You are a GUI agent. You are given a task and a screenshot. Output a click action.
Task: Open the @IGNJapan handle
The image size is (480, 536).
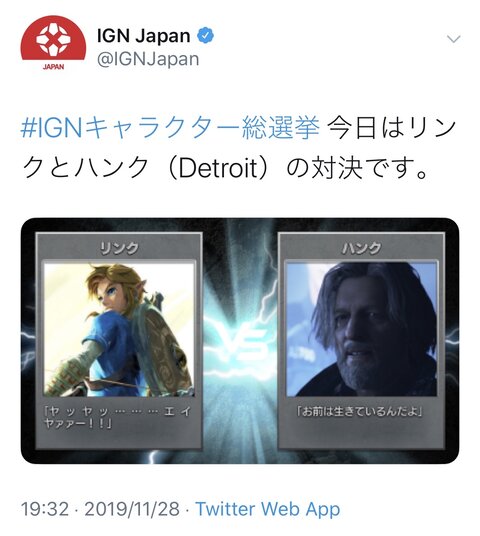tap(148, 59)
